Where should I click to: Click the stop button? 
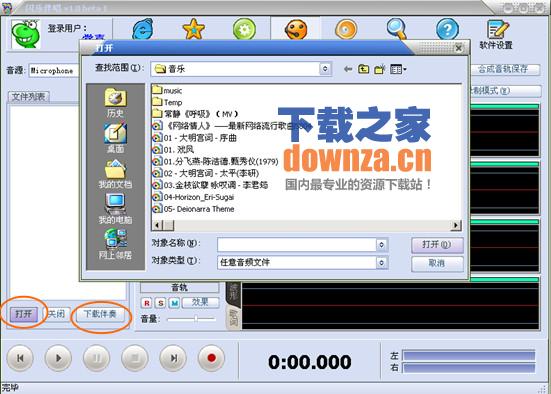(135, 358)
